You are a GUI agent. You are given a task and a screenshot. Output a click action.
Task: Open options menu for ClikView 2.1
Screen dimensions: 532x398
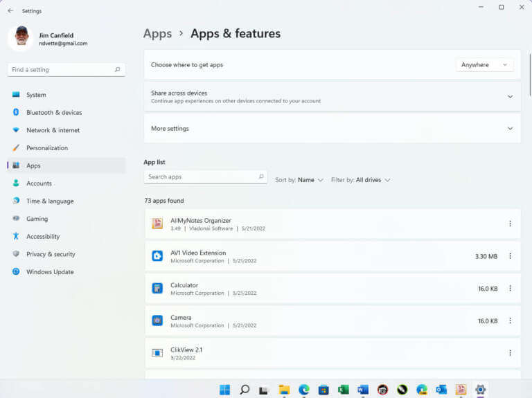[510, 353]
